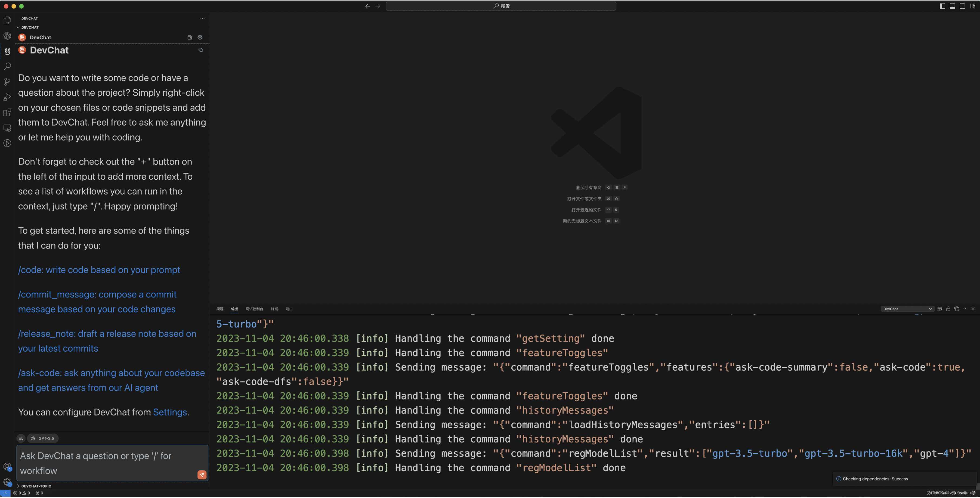Open the GPT-3.5 model selector

[42, 439]
